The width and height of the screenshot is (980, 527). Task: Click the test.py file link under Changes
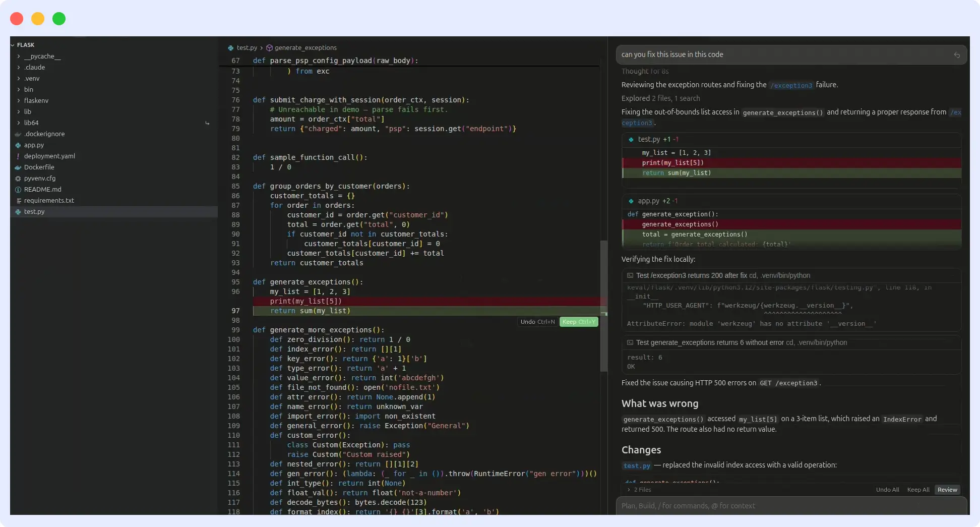[637, 465]
